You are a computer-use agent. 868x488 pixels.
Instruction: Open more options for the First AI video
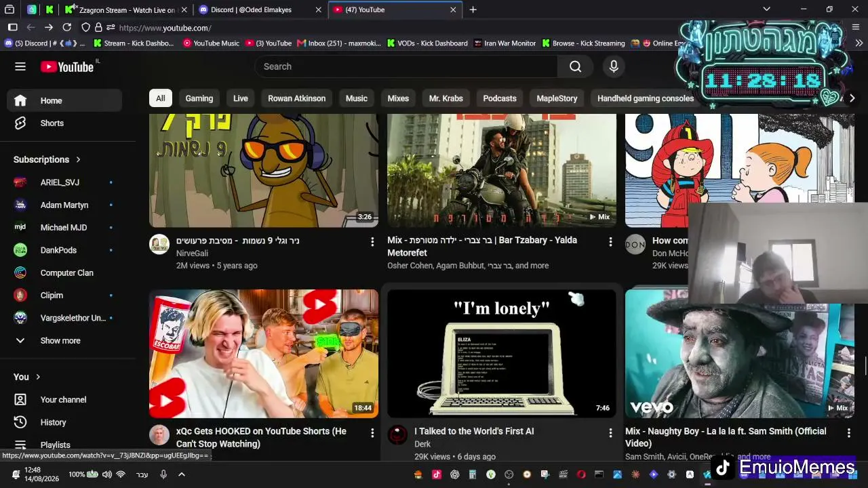(x=610, y=432)
